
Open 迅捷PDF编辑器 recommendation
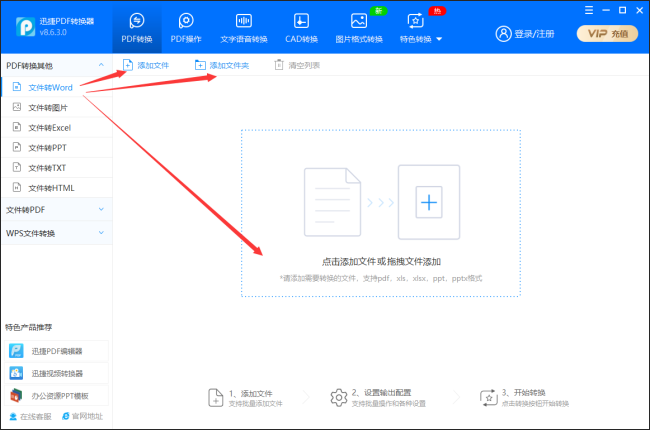(57, 351)
